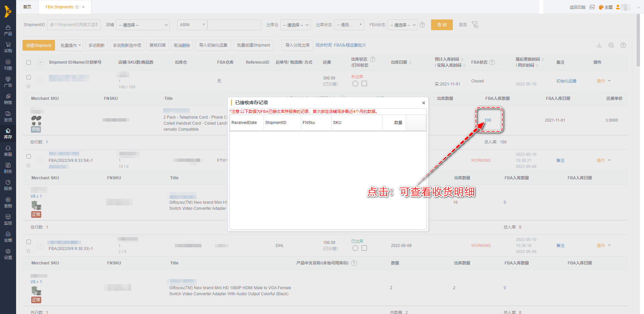The image size is (644, 314).
Task: Tick the select-all checkbox in table header
Action: pyautogui.click(x=29, y=62)
